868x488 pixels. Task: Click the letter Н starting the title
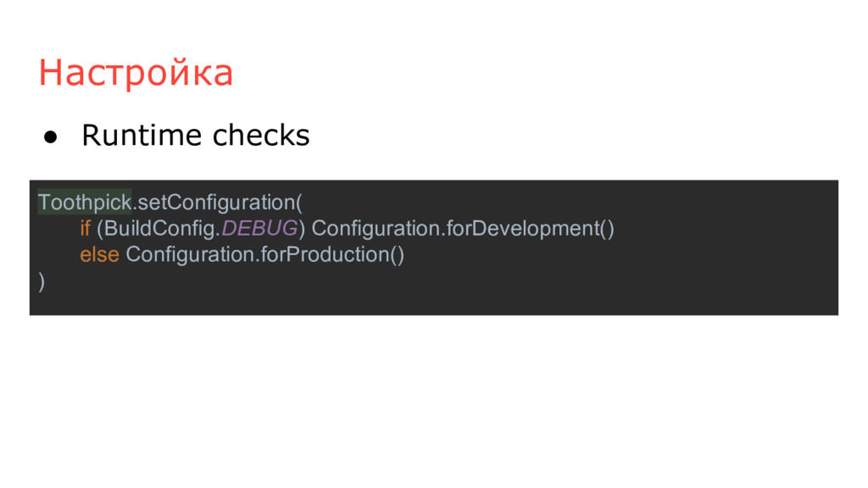pos(51,73)
